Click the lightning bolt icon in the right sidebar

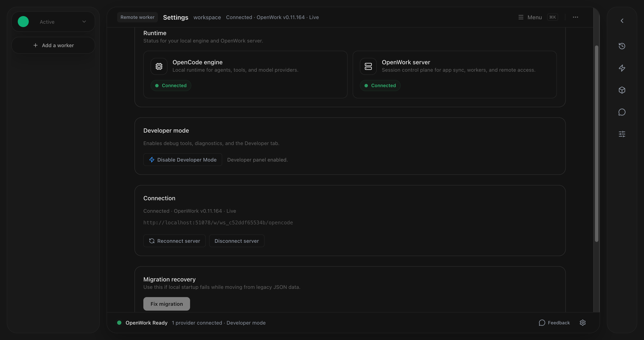point(622,68)
